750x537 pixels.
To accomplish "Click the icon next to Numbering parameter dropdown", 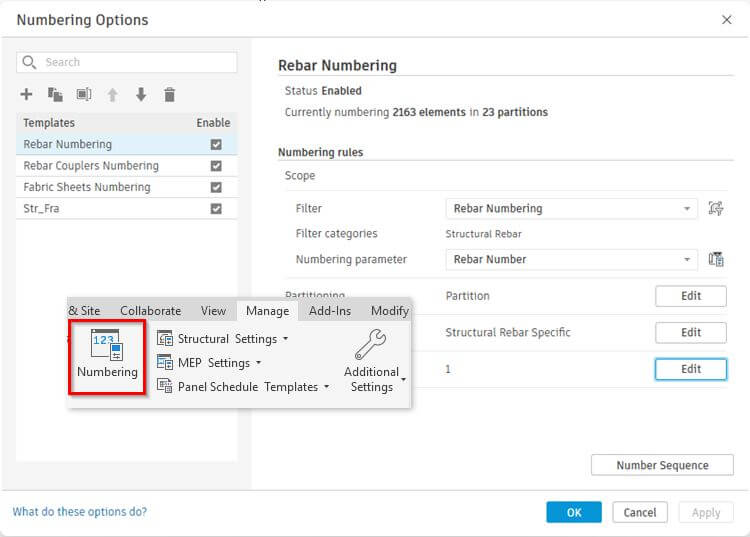I will tap(715, 259).
